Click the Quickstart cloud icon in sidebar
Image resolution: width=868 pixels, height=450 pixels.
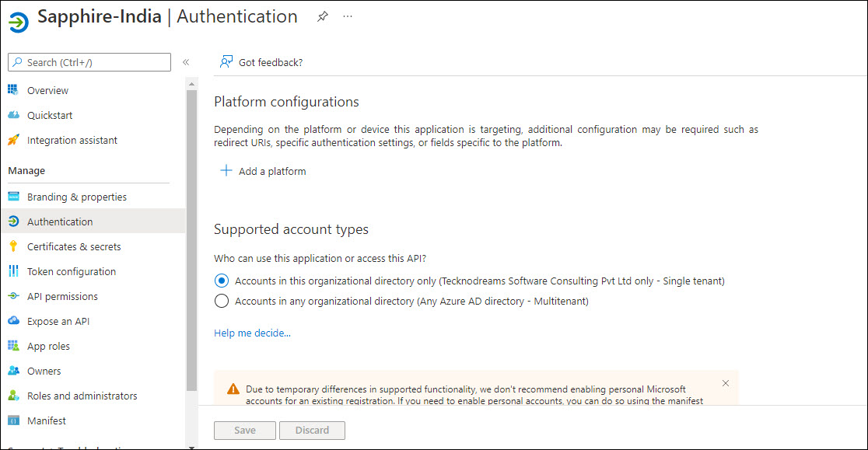tap(13, 115)
